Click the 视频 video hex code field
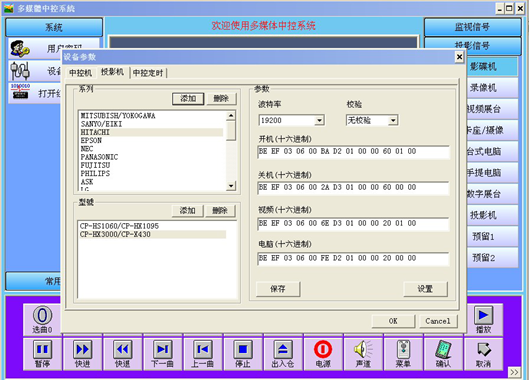The image size is (529, 380). click(353, 223)
